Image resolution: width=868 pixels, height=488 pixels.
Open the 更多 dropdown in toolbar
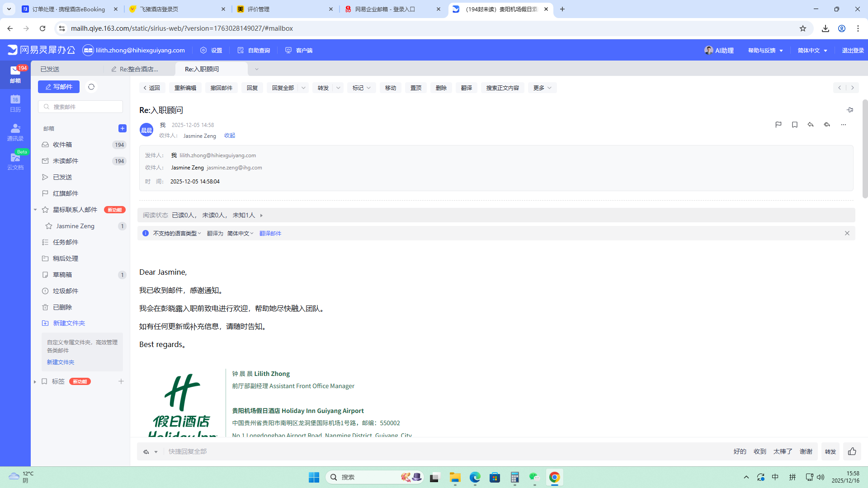(x=542, y=88)
